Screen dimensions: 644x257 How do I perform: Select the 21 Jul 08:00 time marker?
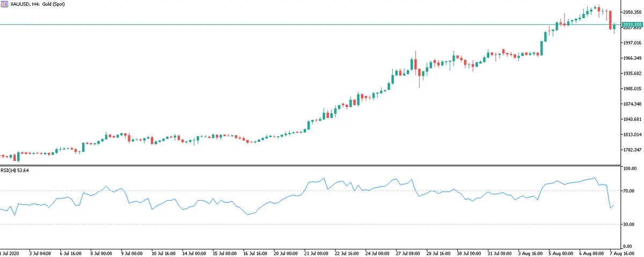coord(317,252)
